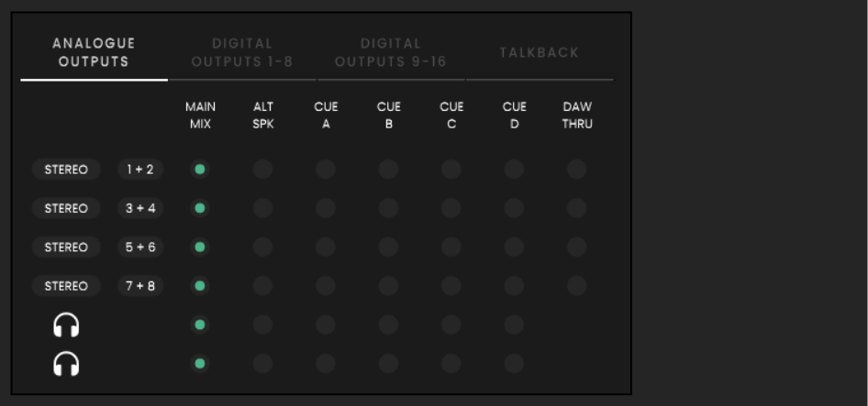Toggle MAIN MIX routing for outputs 5 + 6

(200, 247)
